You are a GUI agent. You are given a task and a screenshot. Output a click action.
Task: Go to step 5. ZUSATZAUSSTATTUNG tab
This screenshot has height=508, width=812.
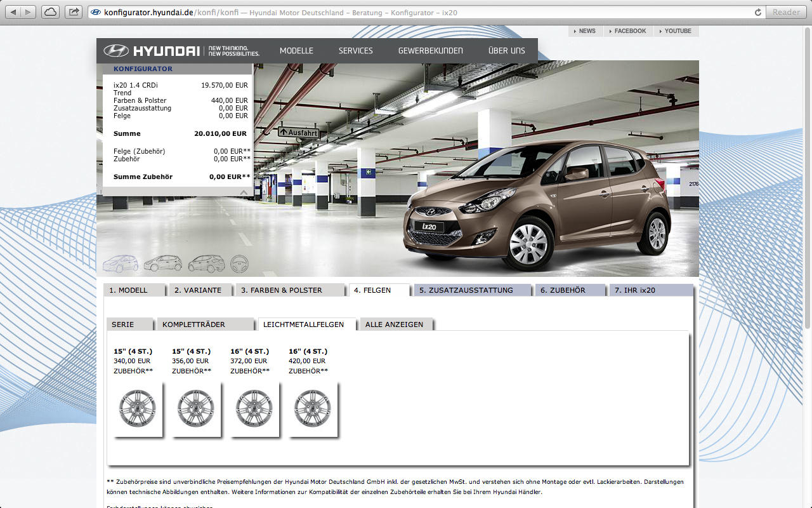(473, 290)
